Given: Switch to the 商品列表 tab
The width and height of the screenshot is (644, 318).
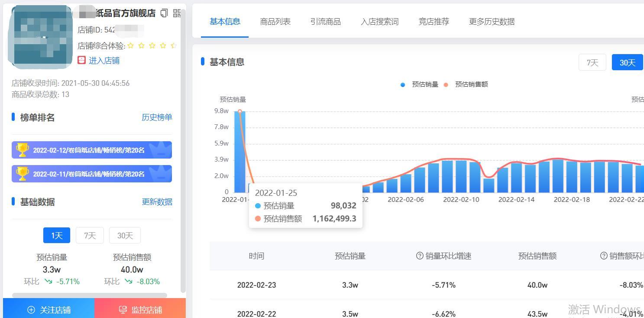Looking at the screenshot, I should [x=275, y=21].
